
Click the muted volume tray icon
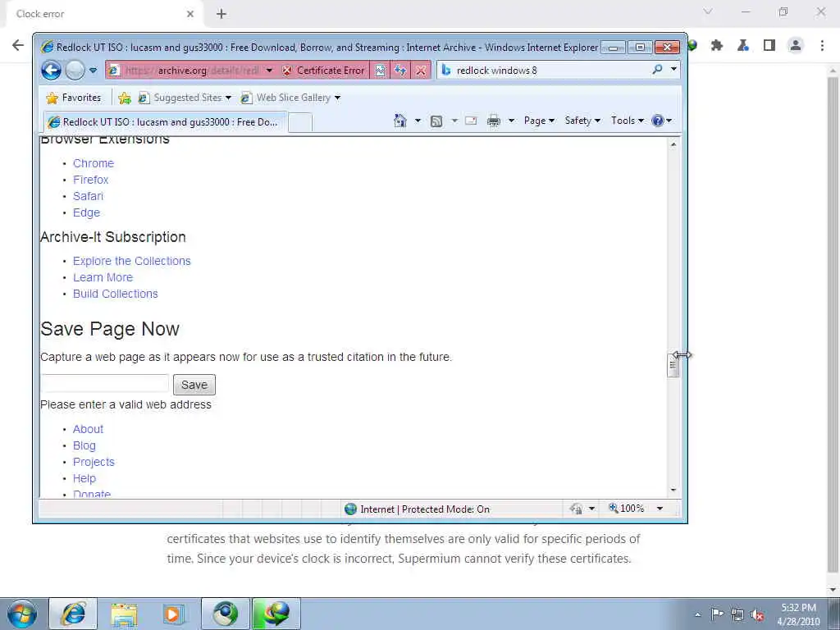[757, 614]
